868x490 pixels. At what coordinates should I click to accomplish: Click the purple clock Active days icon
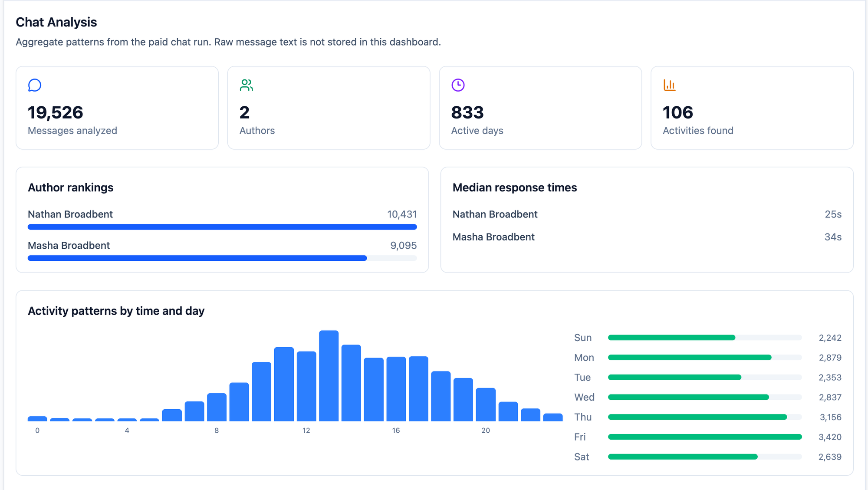coord(458,85)
